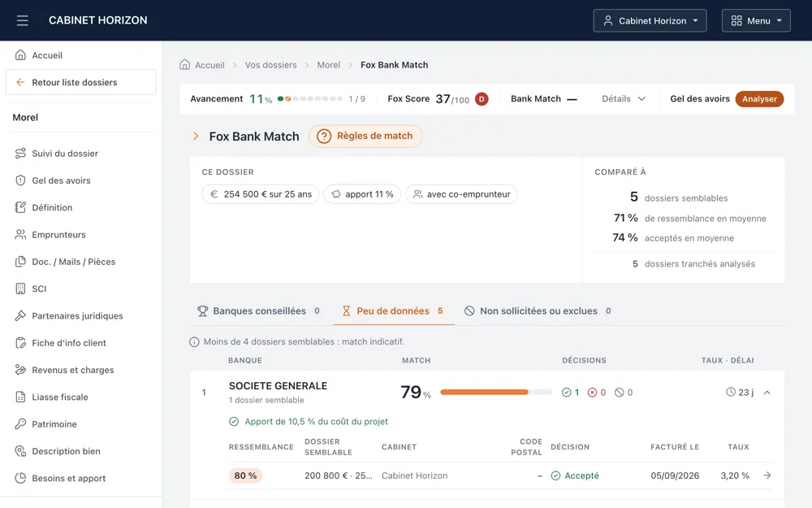Select the Peu de données tab
The height and width of the screenshot is (508, 812).
[394, 311]
